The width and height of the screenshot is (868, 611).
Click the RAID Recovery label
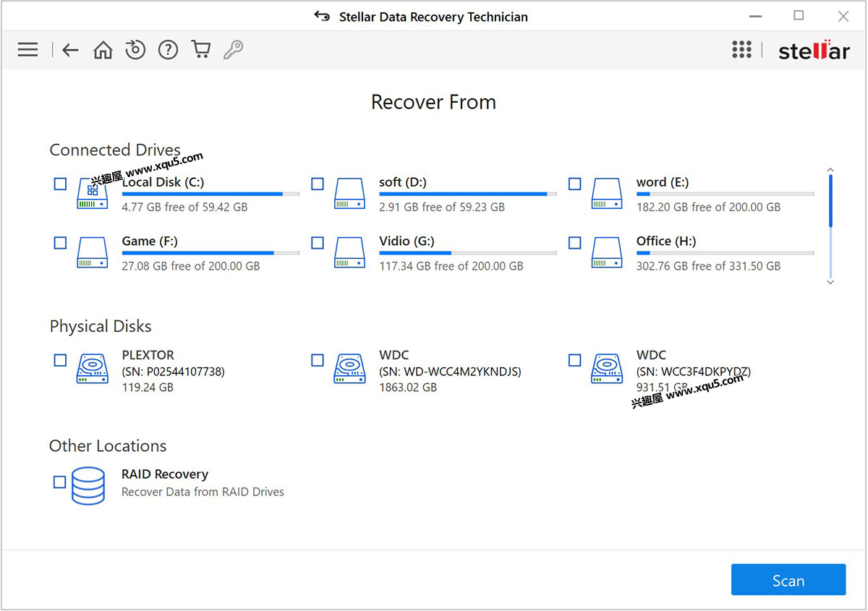click(165, 474)
